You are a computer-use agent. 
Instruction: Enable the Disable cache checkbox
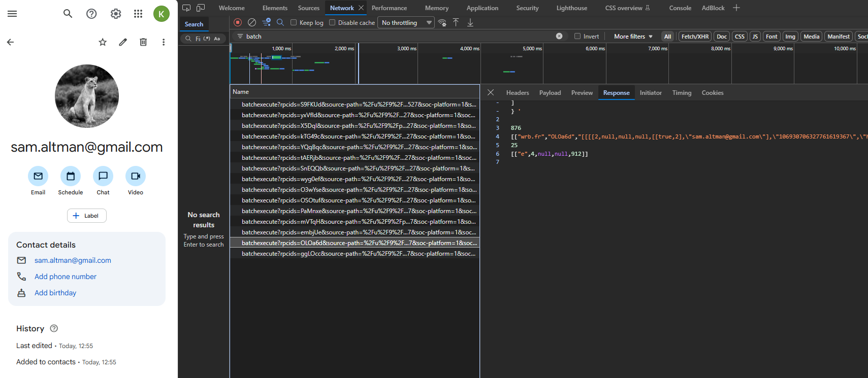click(332, 22)
